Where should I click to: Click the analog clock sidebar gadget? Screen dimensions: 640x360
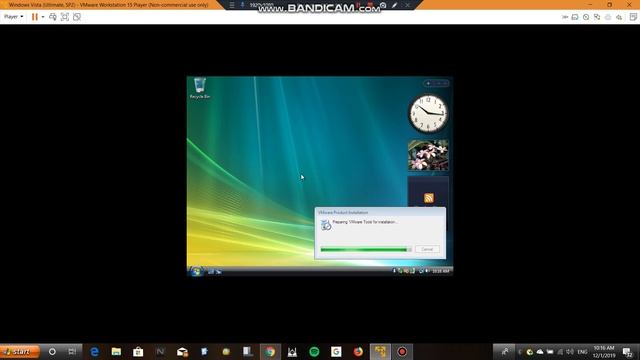click(x=428, y=113)
